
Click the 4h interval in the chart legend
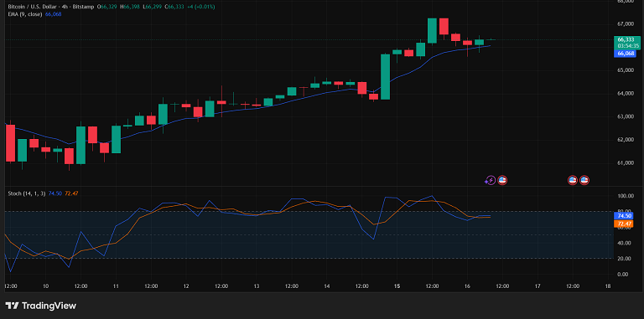(65, 7)
